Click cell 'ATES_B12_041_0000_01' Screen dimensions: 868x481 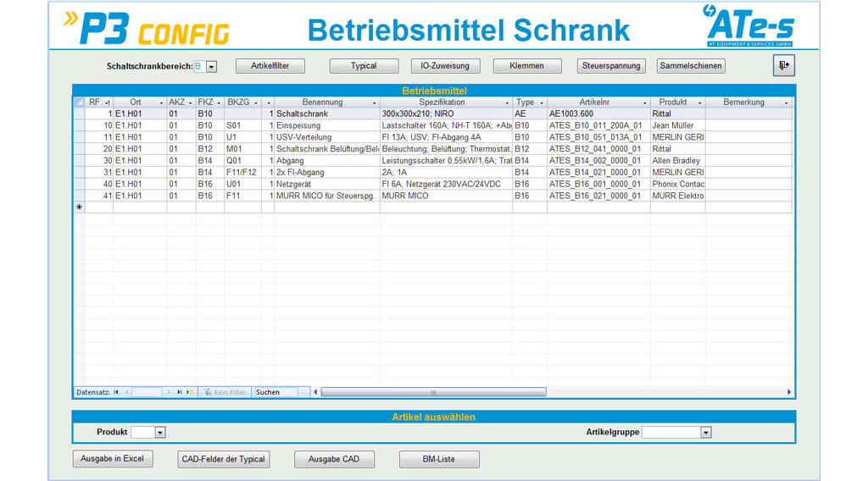[x=598, y=149]
